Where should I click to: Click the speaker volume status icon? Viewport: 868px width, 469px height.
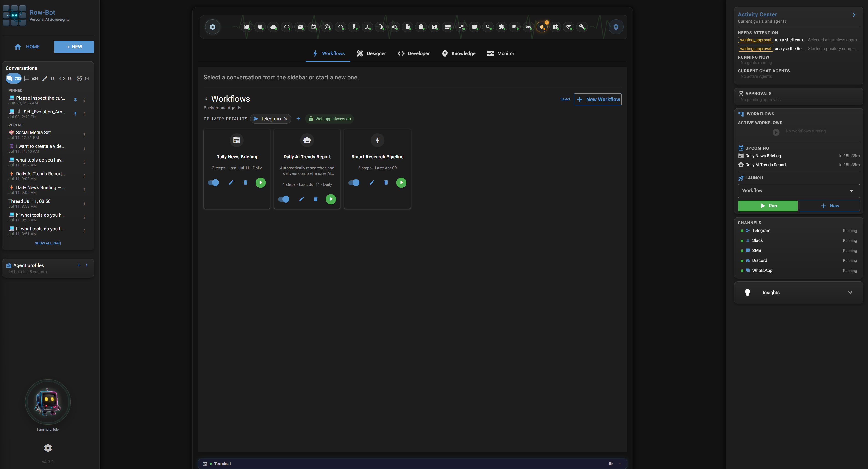394,27
